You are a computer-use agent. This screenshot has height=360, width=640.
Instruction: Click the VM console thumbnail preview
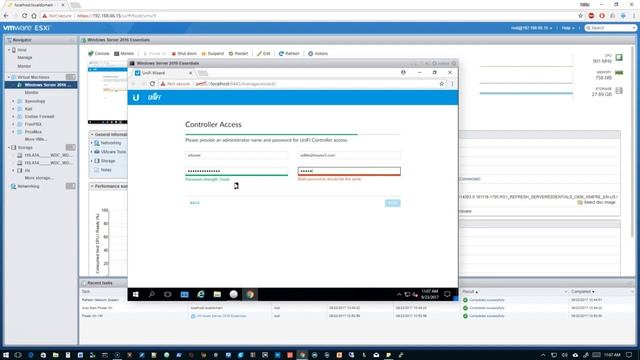[x=108, y=94]
